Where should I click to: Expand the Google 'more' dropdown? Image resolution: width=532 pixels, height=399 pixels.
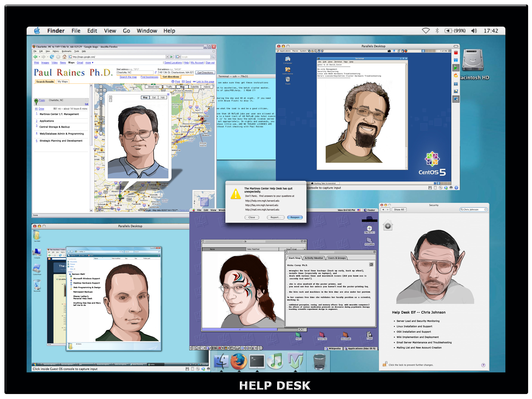89,63
